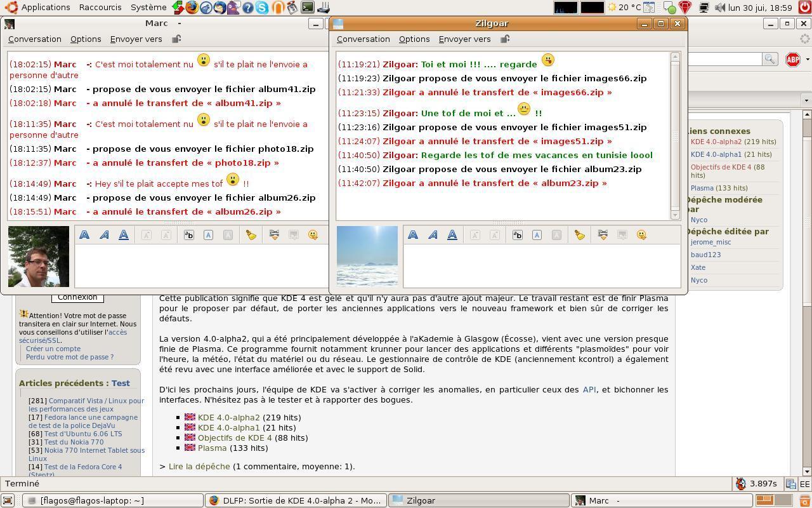Click the Adblock Plus ABP icon
This screenshot has height=508, width=812.
792,59
